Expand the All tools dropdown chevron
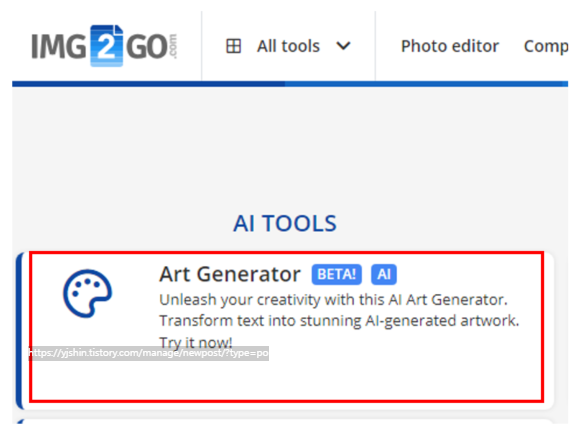This screenshot has height=425, width=573. click(343, 46)
